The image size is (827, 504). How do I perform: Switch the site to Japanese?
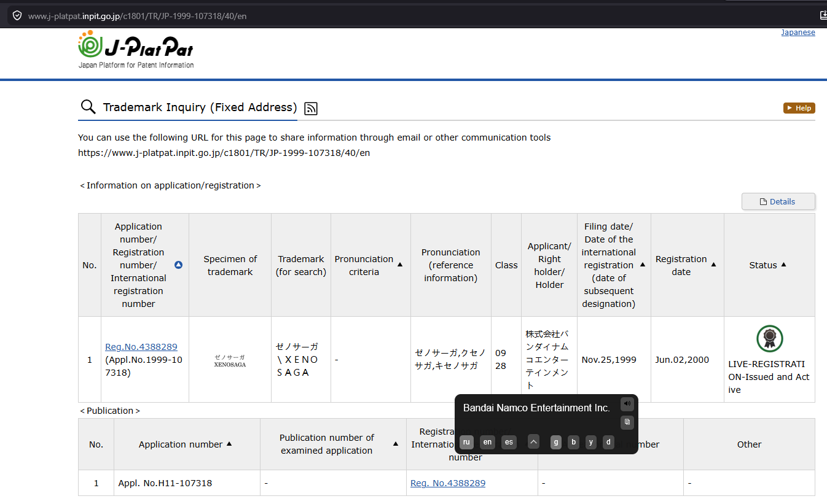[798, 33]
